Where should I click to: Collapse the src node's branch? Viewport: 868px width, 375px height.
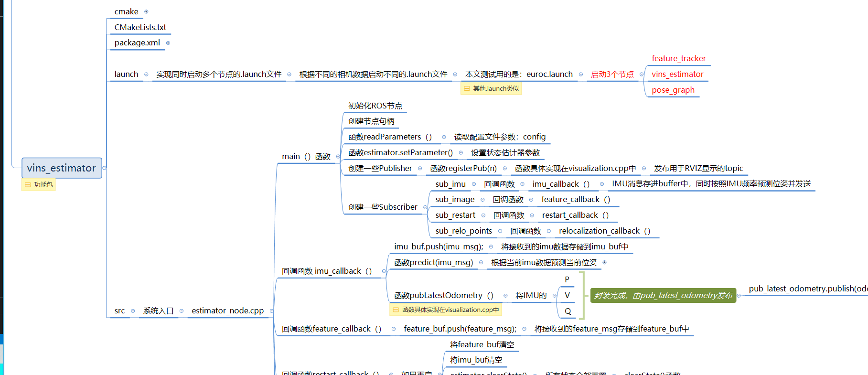coord(133,311)
